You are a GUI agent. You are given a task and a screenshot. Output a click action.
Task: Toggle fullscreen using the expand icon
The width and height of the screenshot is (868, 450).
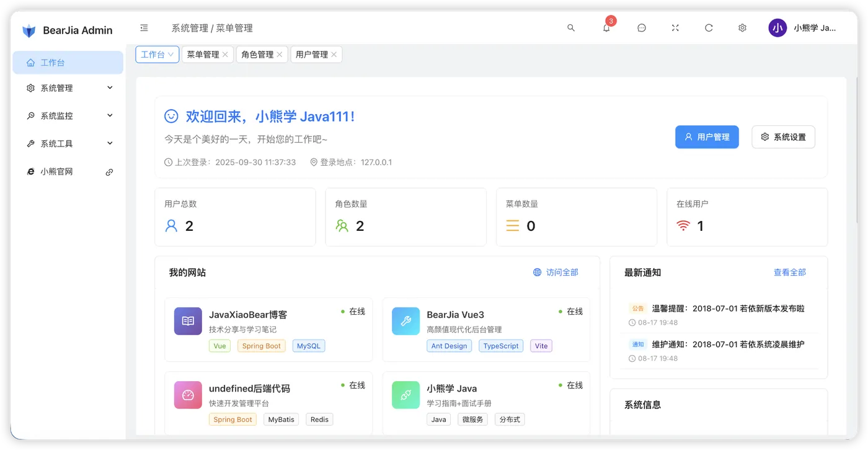click(x=676, y=28)
